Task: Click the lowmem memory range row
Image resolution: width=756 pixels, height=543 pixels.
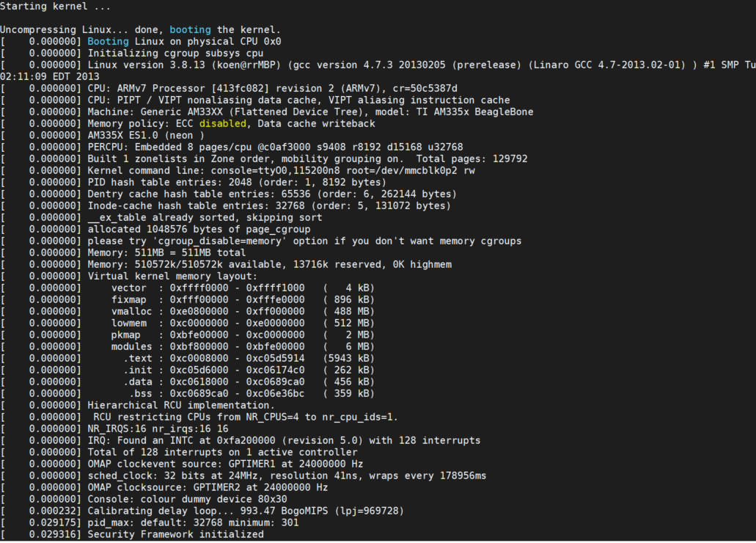Action: [242, 324]
